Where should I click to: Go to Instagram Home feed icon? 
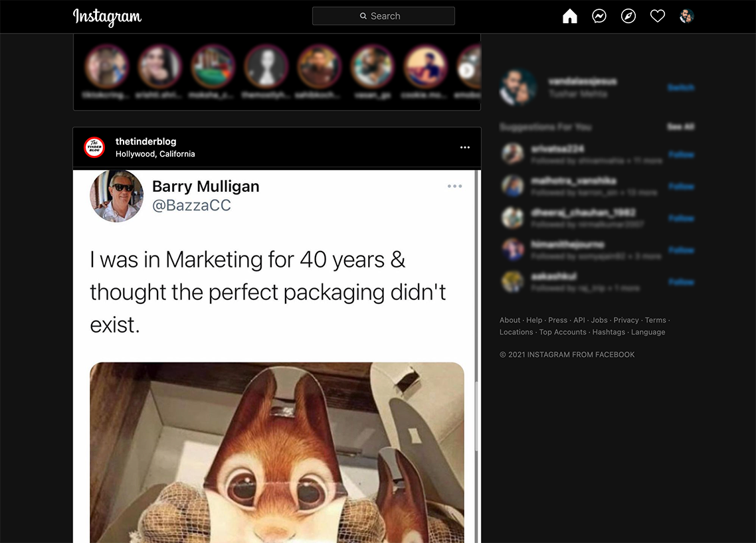pos(570,16)
